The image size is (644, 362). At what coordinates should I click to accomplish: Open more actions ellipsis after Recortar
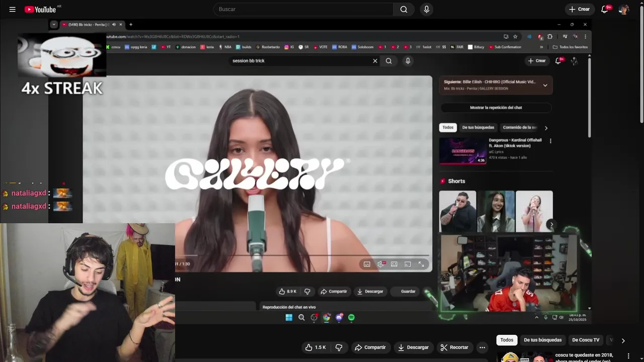pos(482,347)
